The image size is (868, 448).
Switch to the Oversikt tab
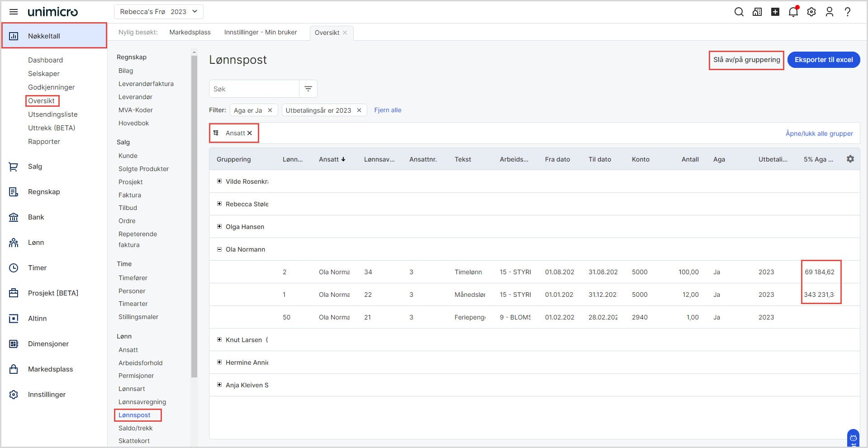[x=327, y=33]
